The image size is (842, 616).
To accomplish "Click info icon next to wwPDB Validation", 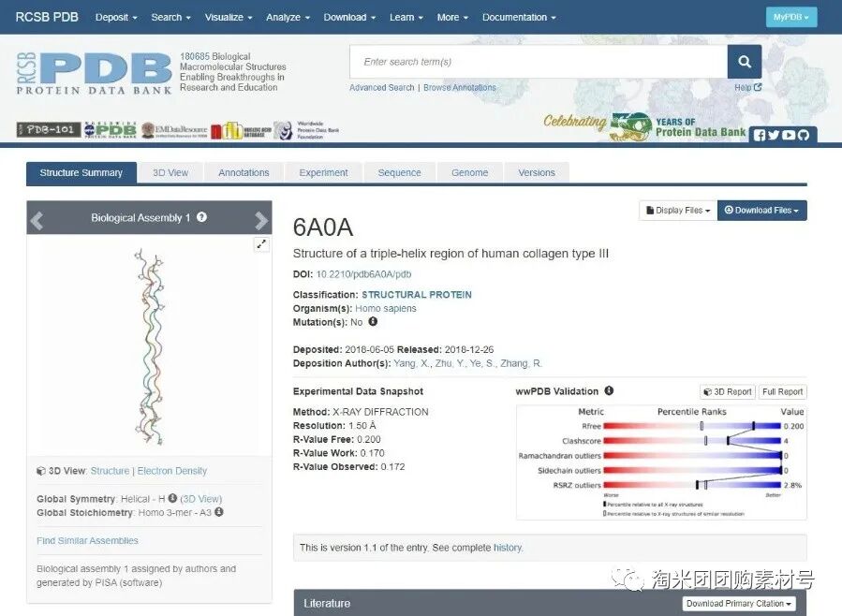I will coord(609,390).
